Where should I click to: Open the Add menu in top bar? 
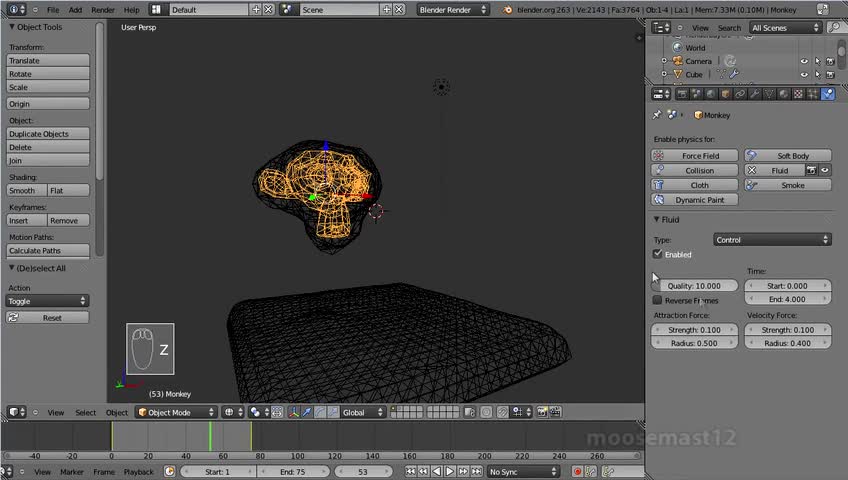[75, 9]
